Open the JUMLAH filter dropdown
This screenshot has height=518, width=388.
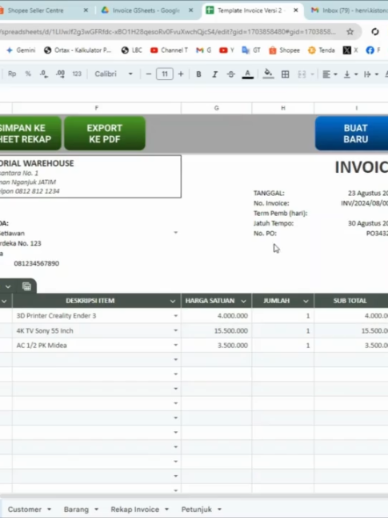pyautogui.click(x=306, y=301)
